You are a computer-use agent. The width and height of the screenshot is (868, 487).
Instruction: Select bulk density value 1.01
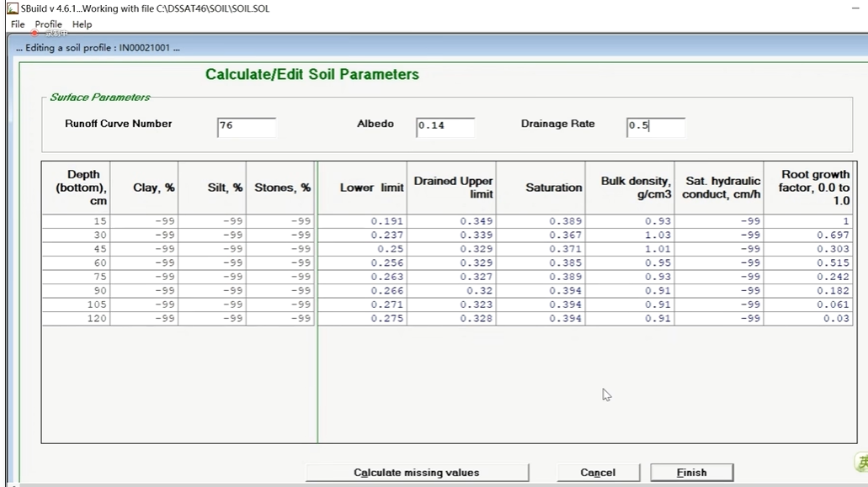(630, 249)
